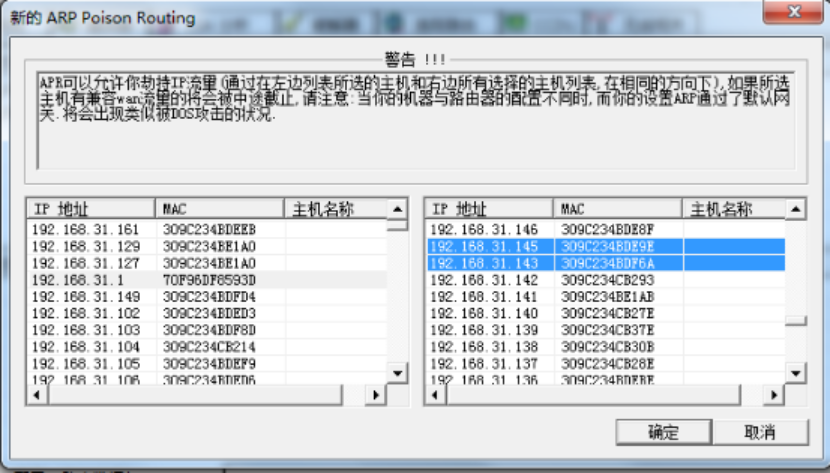Click left list scroll left arrow
The height and width of the screenshot is (473, 830).
[x=37, y=395]
